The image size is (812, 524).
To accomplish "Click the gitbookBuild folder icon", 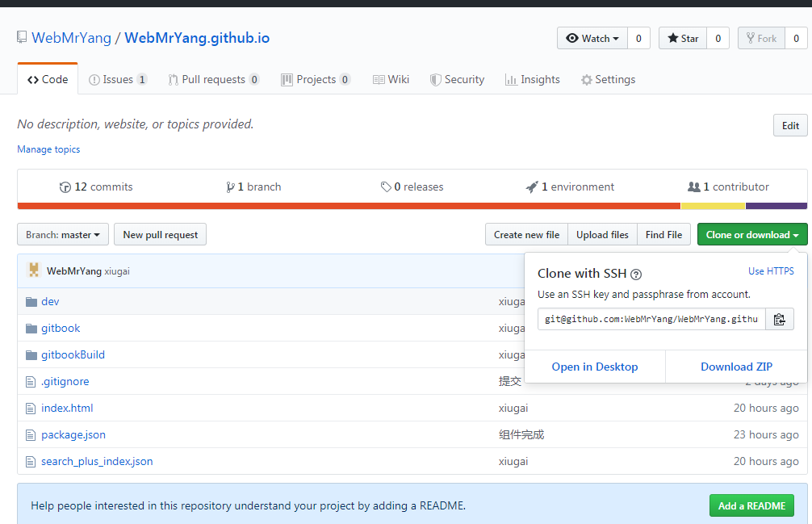I will point(31,354).
